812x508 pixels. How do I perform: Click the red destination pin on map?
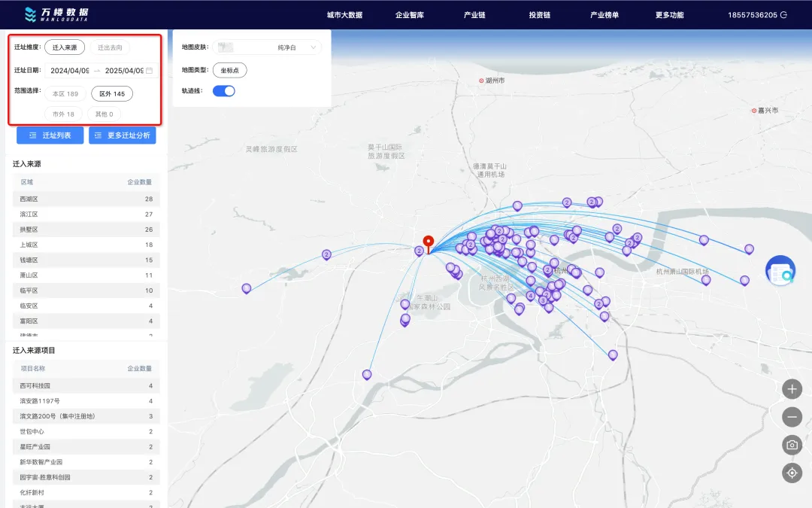pos(429,244)
